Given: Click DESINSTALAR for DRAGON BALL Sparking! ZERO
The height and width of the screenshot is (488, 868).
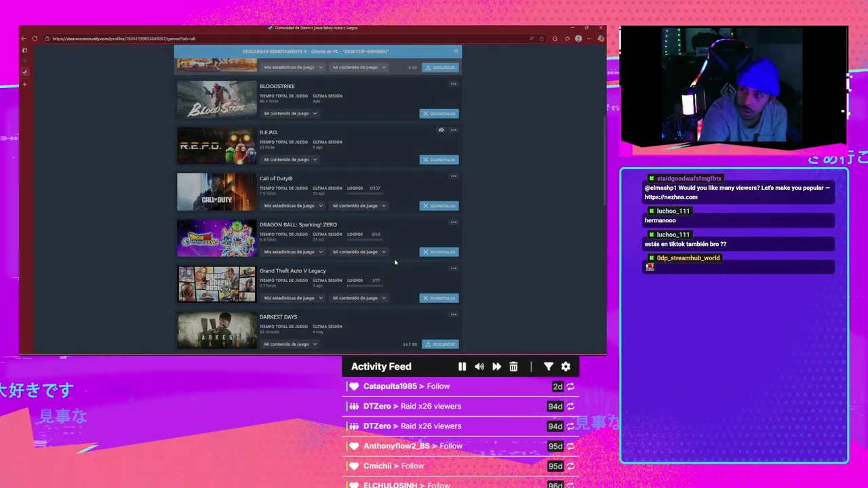Looking at the screenshot, I should (x=439, y=251).
